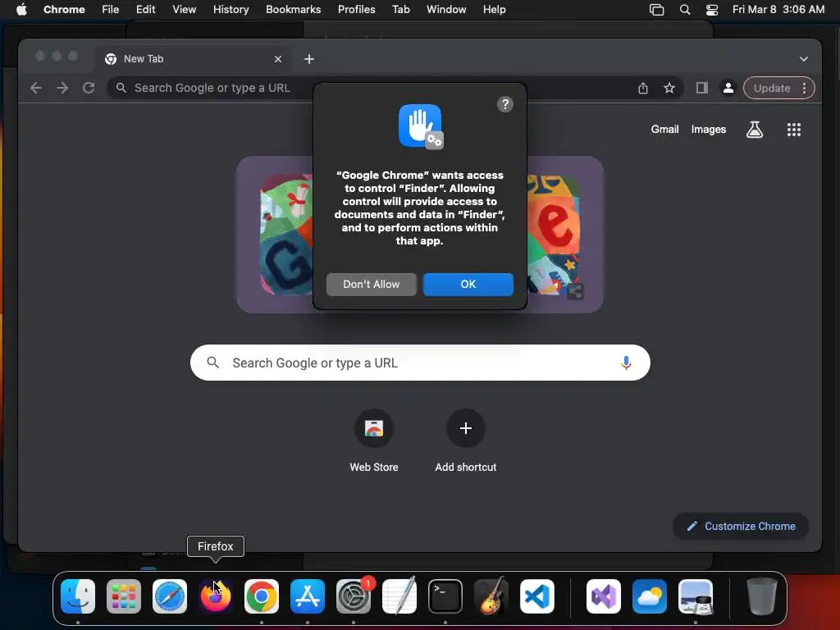
Task: Click the Update button in the Chrome toolbar
Action: pyautogui.click(x=771, y=88)
